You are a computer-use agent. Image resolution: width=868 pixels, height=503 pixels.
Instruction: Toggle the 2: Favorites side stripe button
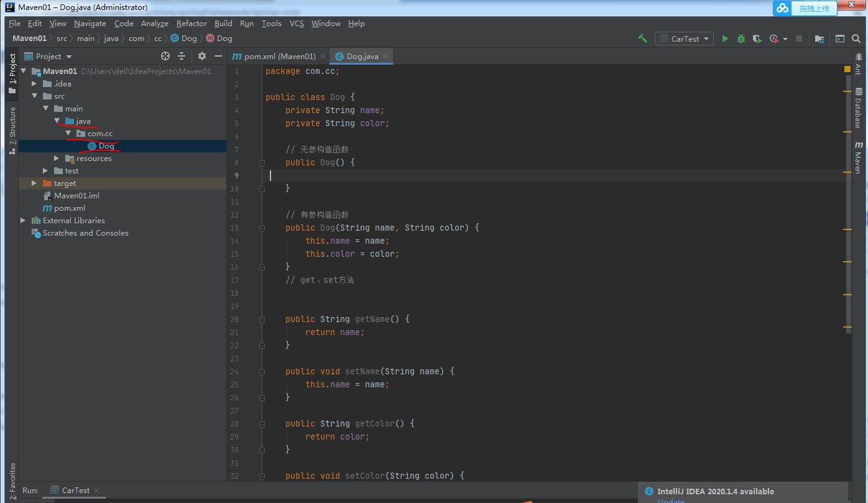(12, 481)
